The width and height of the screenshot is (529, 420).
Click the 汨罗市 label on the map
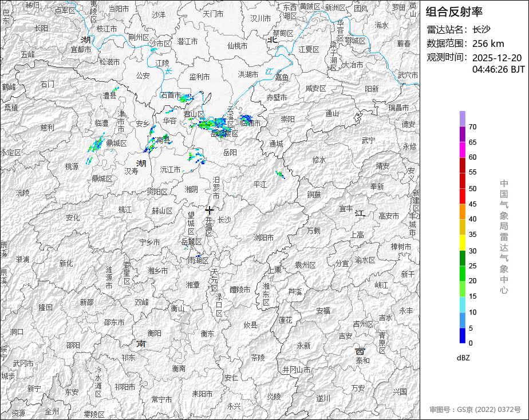coord(216,188)
